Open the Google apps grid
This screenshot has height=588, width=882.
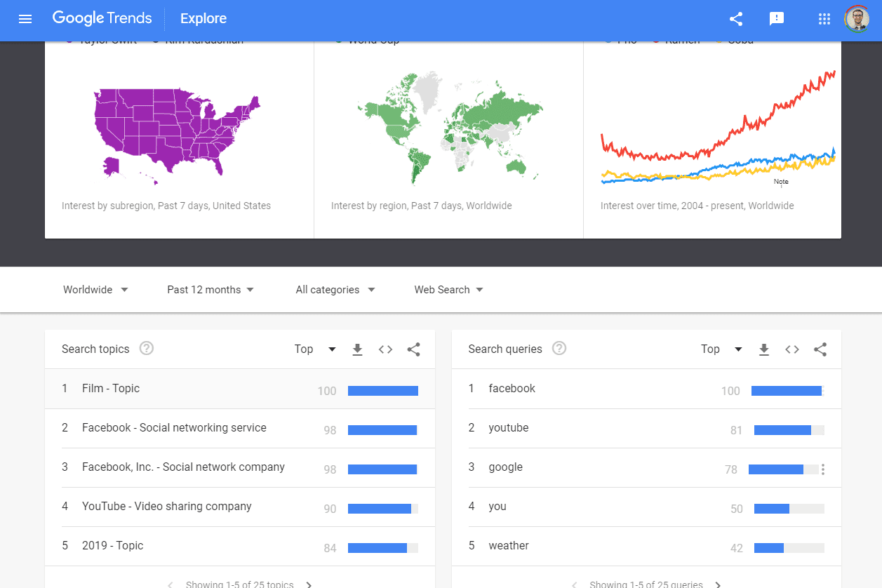[x=824, y=19]
